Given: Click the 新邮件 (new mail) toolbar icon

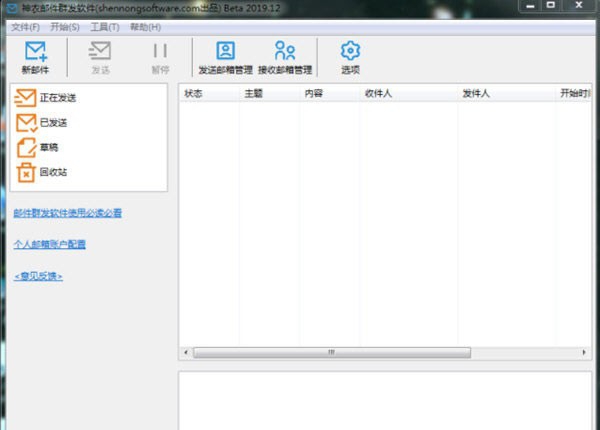Looking at the screenshot, I should (x=36, y=57).
